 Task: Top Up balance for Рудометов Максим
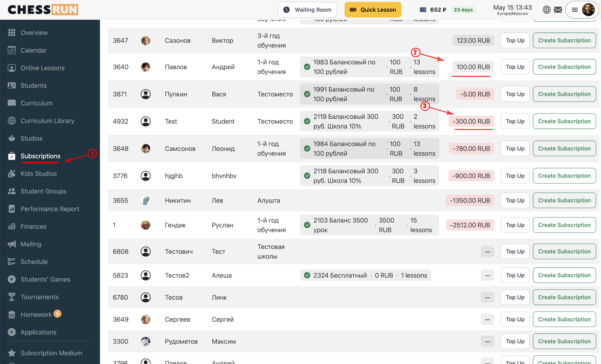click(515, 341)
